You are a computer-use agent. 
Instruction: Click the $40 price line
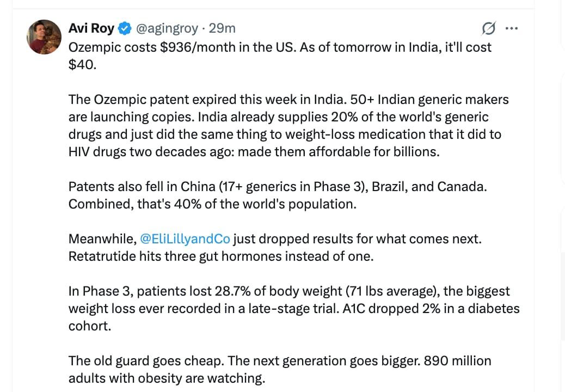pos(82,64)
